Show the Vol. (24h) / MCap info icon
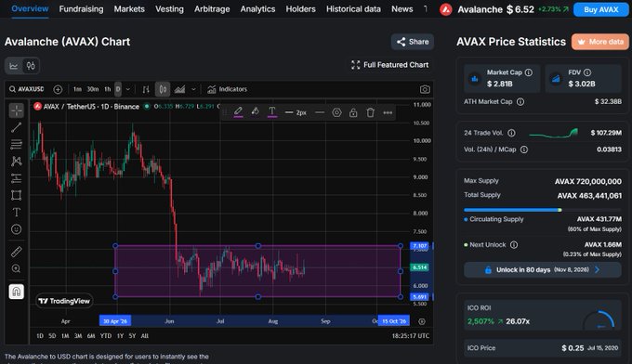Image resolution: width=632 pixels, height=364 pixels. [x=524, y=149]
